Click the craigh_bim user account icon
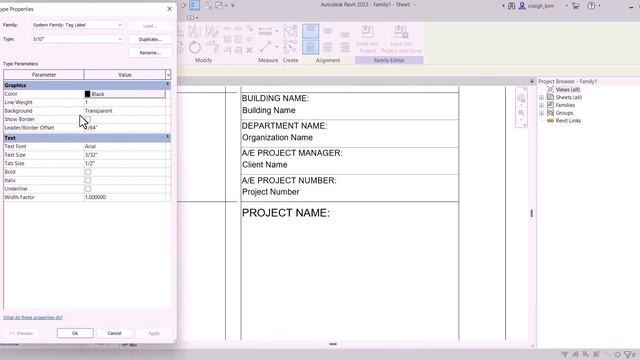The image size is (640, 360). 522,6
